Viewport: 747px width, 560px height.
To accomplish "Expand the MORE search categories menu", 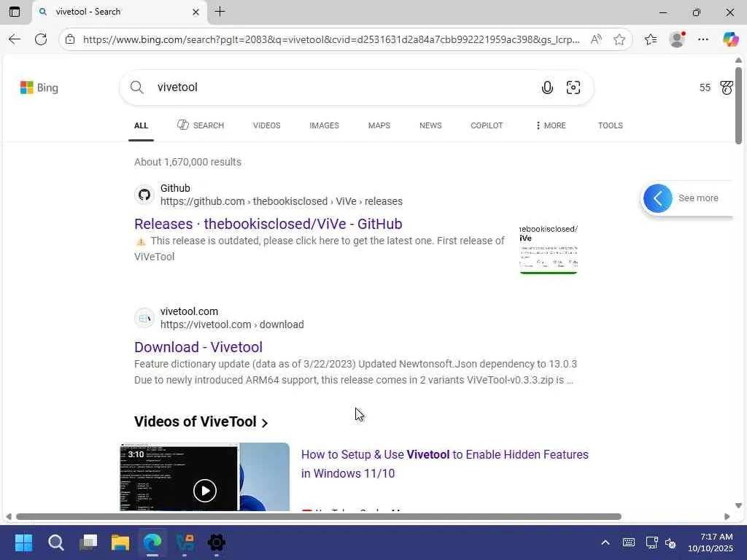I will coord(551,125).
